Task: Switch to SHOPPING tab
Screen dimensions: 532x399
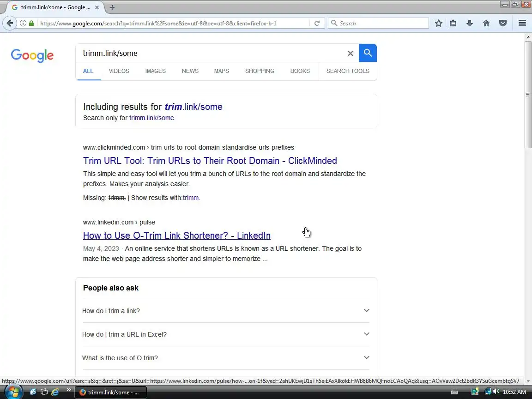Action: coord(260,71)
